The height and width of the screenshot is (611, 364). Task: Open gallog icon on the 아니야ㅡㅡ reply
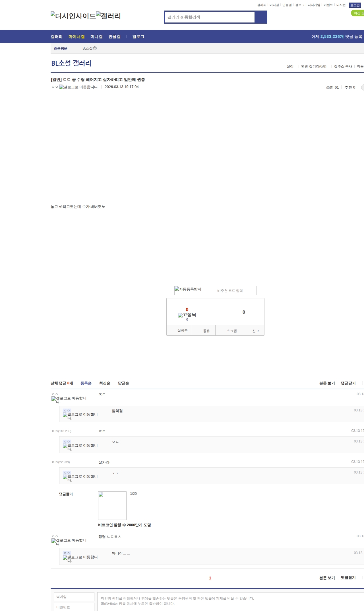coord(80,559)
